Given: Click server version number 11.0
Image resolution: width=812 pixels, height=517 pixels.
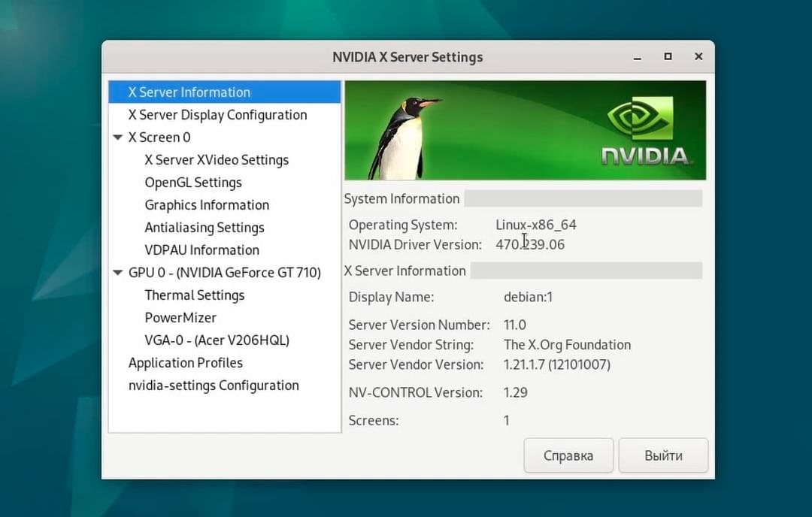Looking at the screenshot, I should point(515,325).
